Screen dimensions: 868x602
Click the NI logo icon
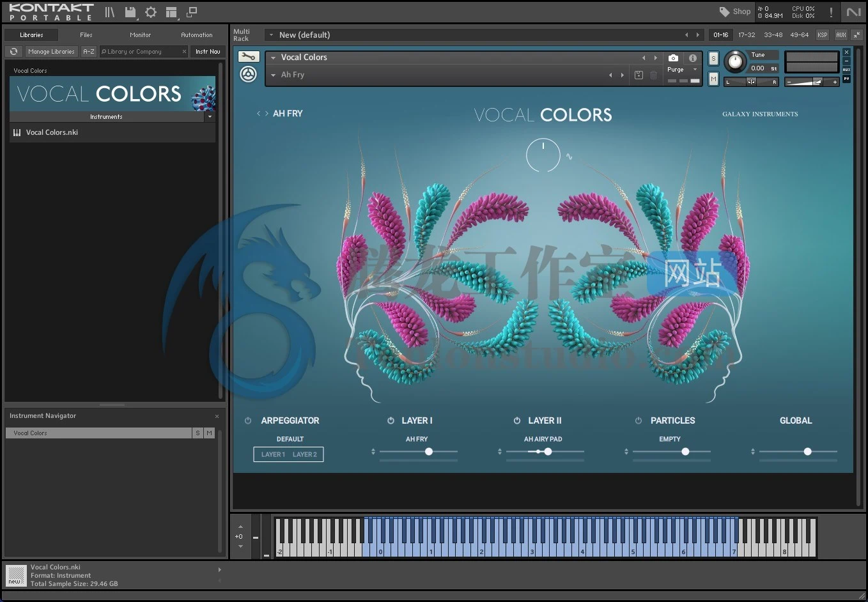click(x=854, y=12)
